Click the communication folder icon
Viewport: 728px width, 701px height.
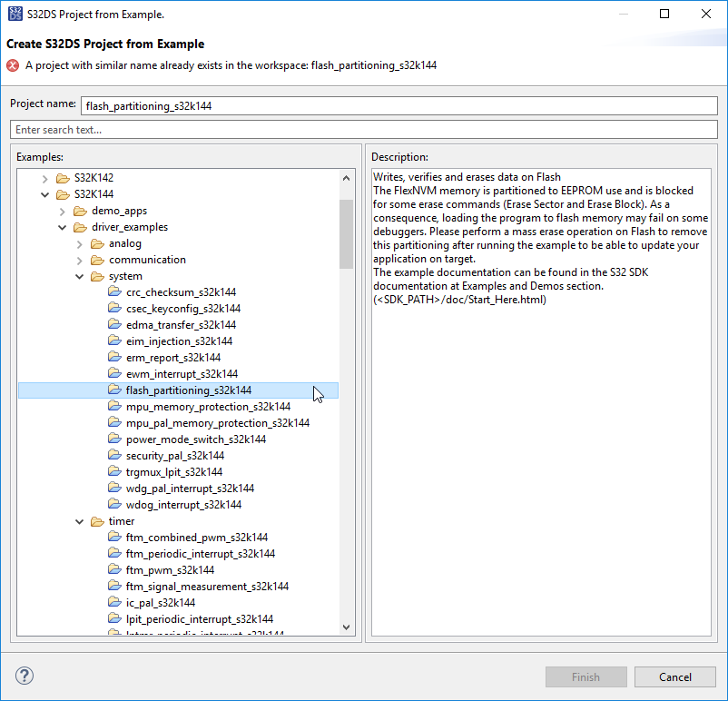pyautogui.click(x=97, y=260)
